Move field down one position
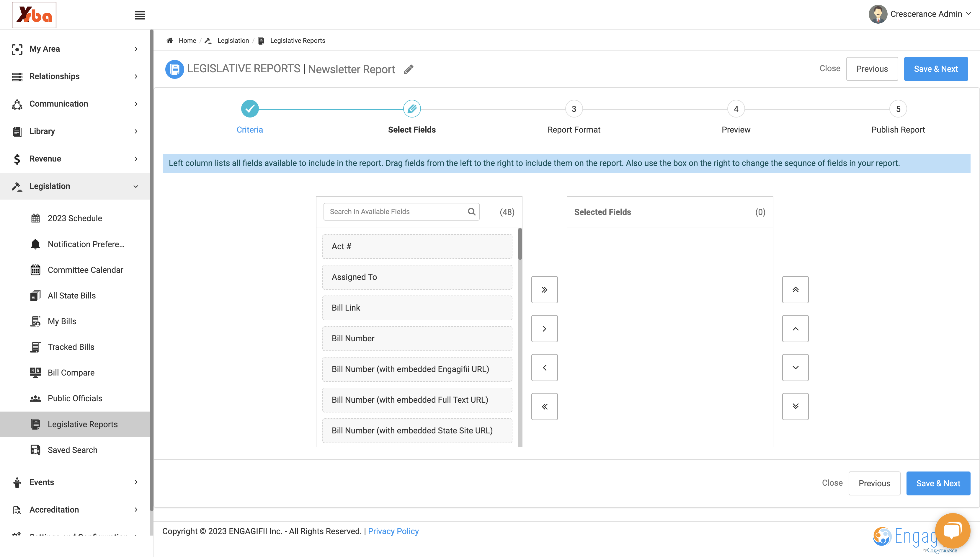Screen dimensions: 980x558 point(795,368)
